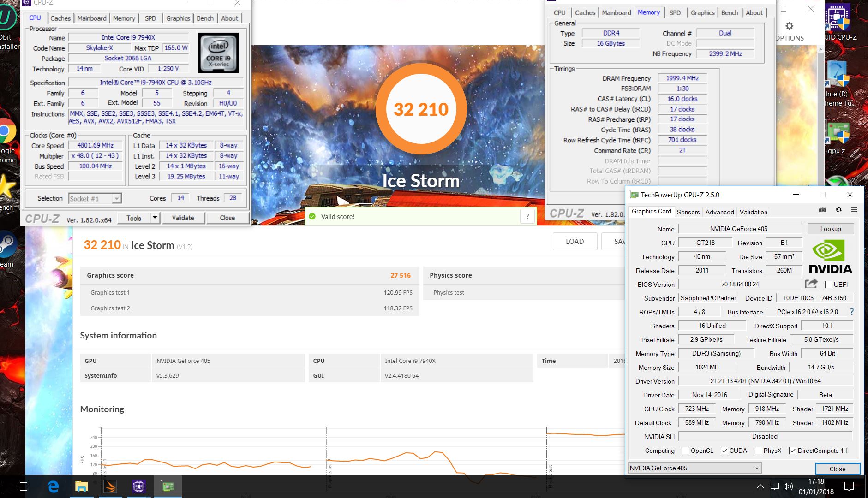The image size is (868, 498).
Task: Switch to the Validation tab in GPU-Z
Action: coord(753,212)
